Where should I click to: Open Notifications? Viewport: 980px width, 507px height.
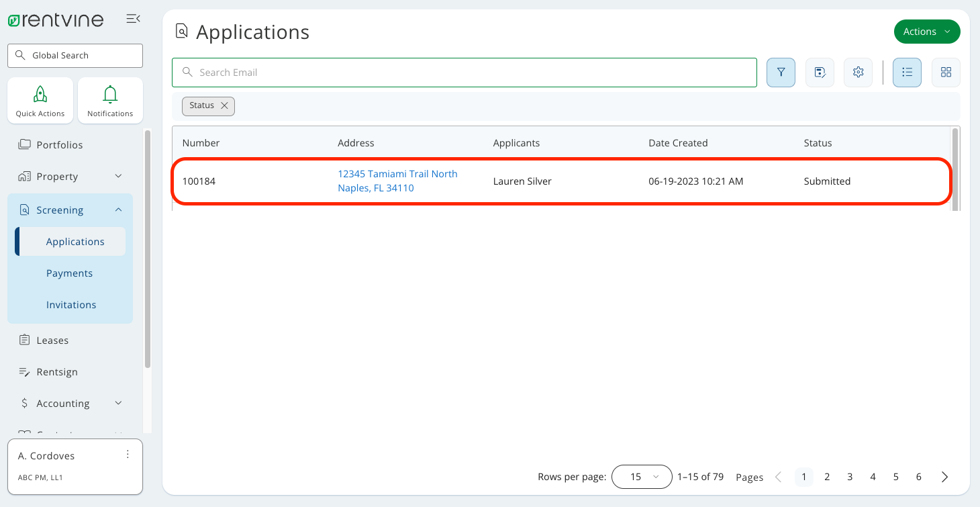click(x=110, y=99)
